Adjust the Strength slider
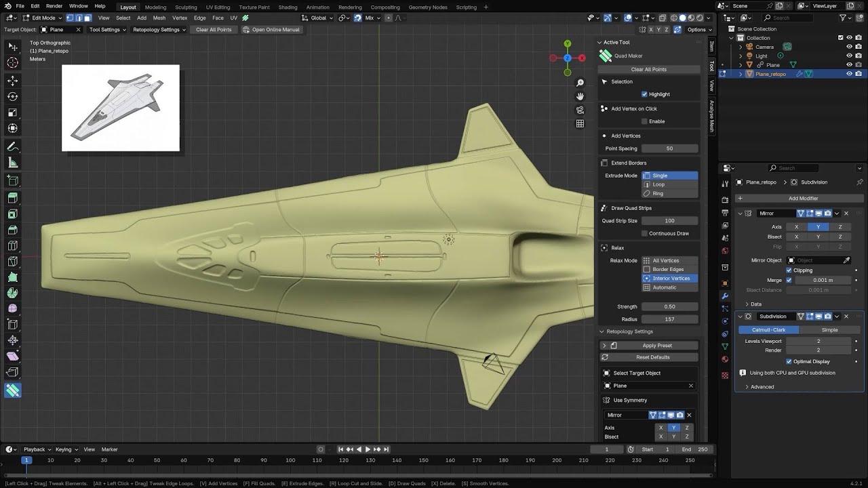868x488 pixels. 669,306
